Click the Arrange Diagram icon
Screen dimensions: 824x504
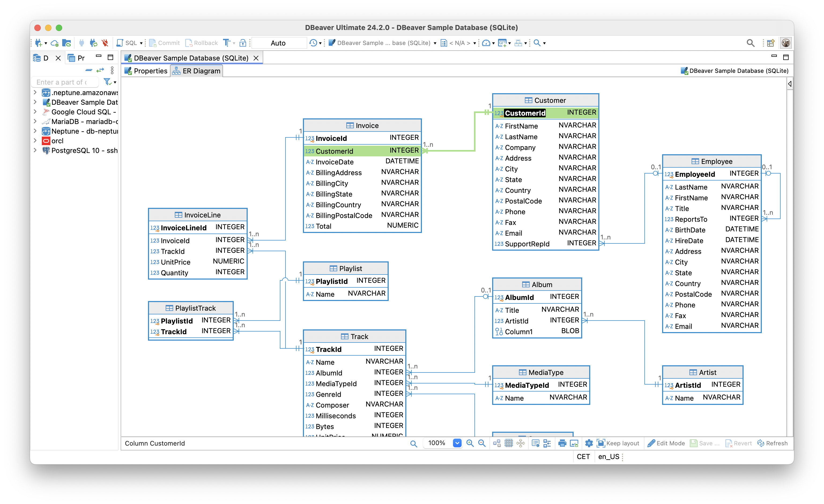(497, 443)
